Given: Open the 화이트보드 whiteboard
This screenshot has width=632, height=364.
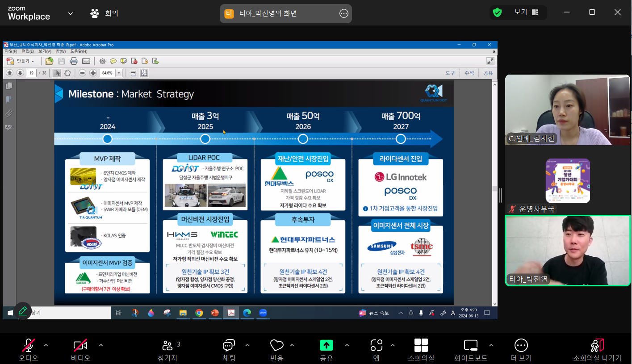Looking at the screenshot, I should pos(471,350).
